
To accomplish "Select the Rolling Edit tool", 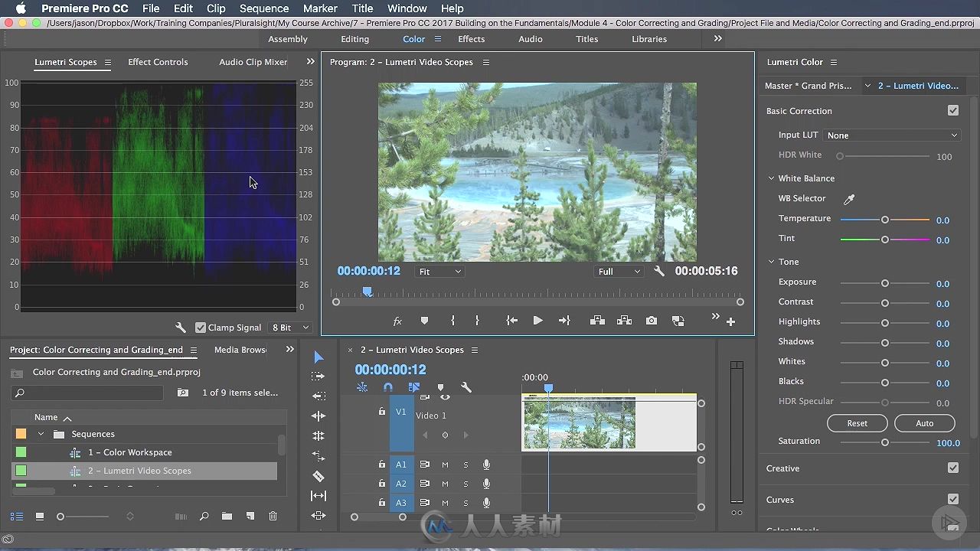I will (318, 416).
